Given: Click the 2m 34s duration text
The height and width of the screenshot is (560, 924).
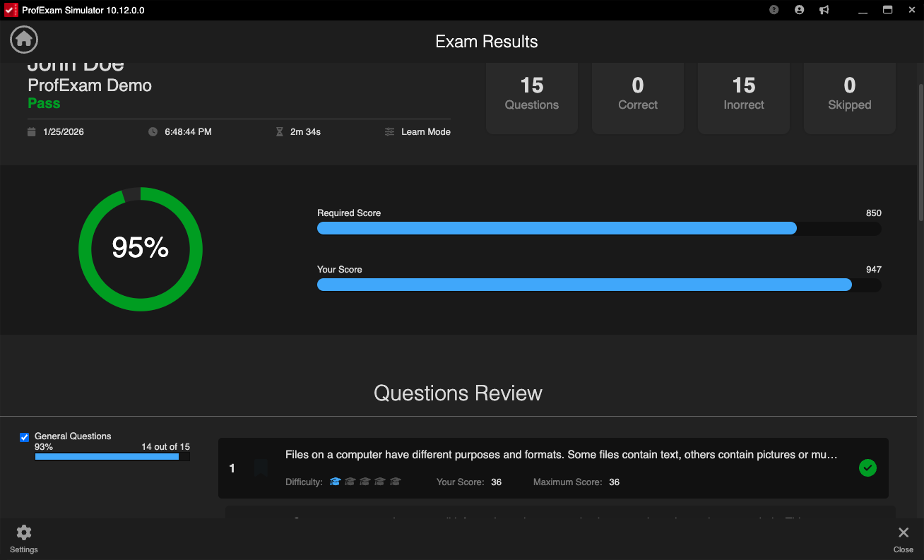Looking at the screenshot, I should pos(305,132).
